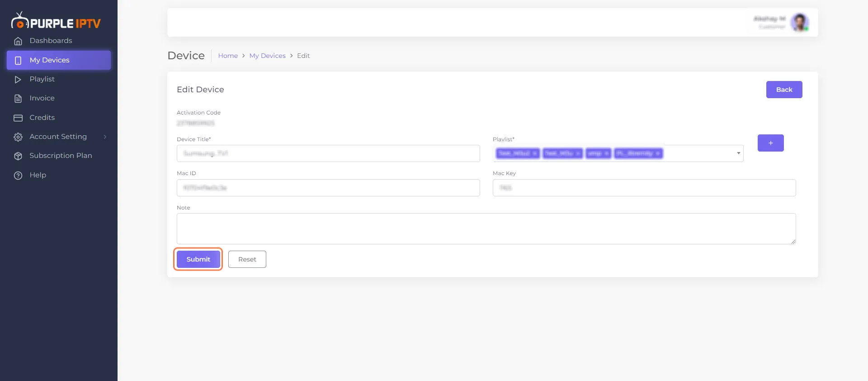
Task: Submit the device edit form
Action: [x=198, y=259]
